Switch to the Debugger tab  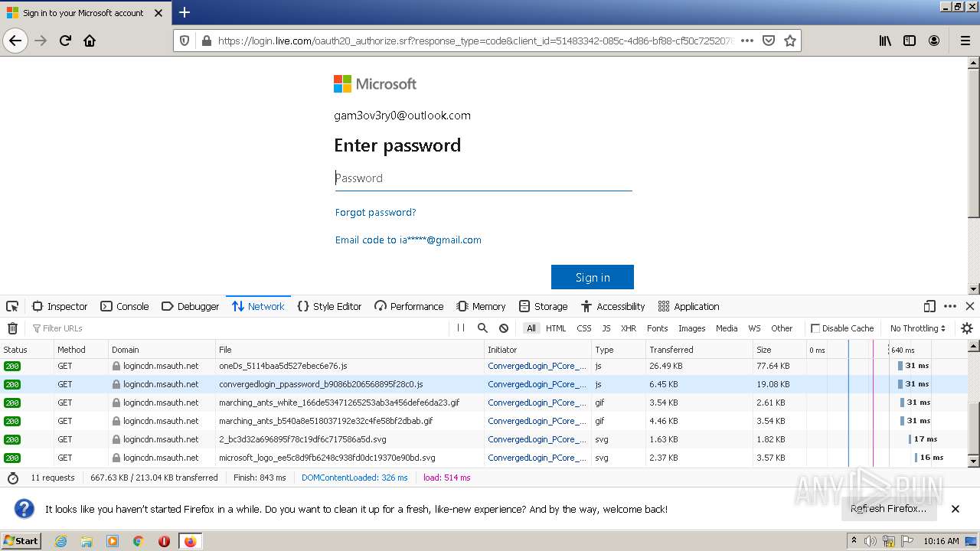191,306
